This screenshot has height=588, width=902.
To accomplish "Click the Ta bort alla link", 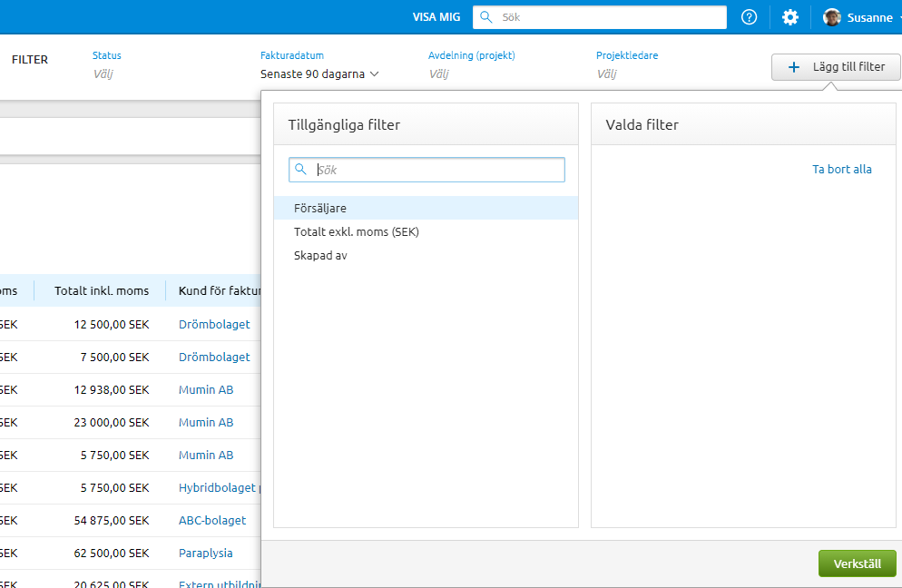I will 841,170.
